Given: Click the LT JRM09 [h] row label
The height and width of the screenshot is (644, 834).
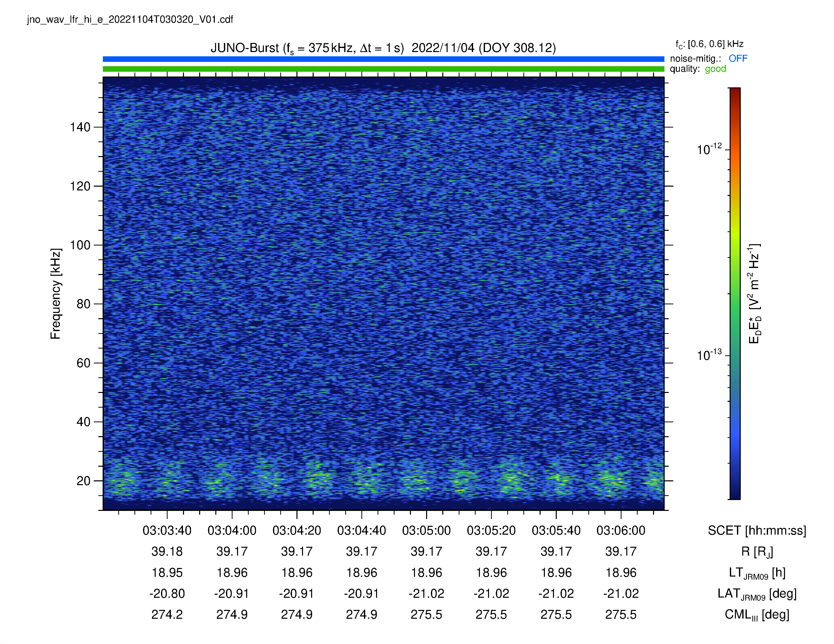Looking at the screenshot, I should coord(757,574).
